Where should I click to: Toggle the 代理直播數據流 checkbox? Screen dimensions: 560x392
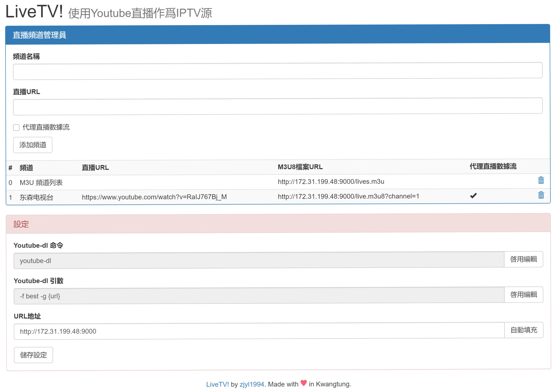[16, 127]
